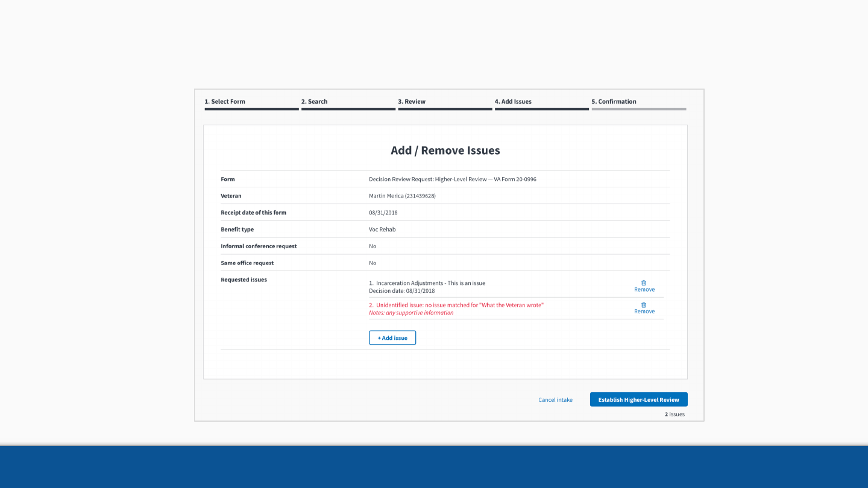Select the 'Veteran' row label
This screenshot has height=488, width=868.
pos(231,196)
